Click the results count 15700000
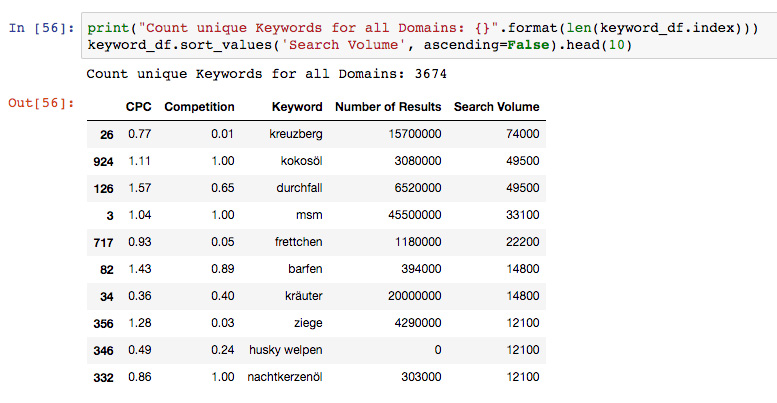Screen dimensions: 777x403 tap(415, 134)
